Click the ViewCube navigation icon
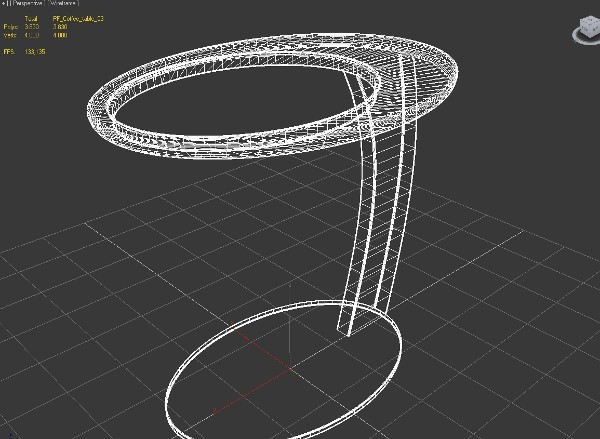The height and width of the screenshot is (439, 600). point(587,31)
